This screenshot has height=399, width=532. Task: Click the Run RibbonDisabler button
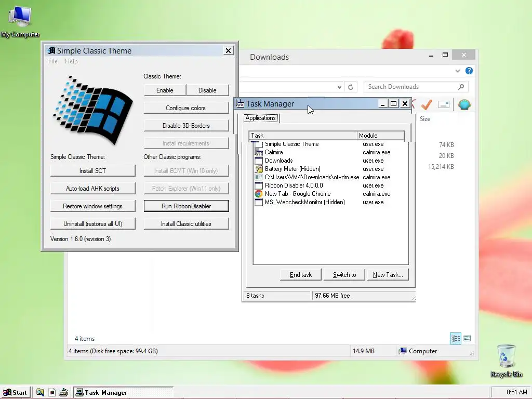(186, 206)
